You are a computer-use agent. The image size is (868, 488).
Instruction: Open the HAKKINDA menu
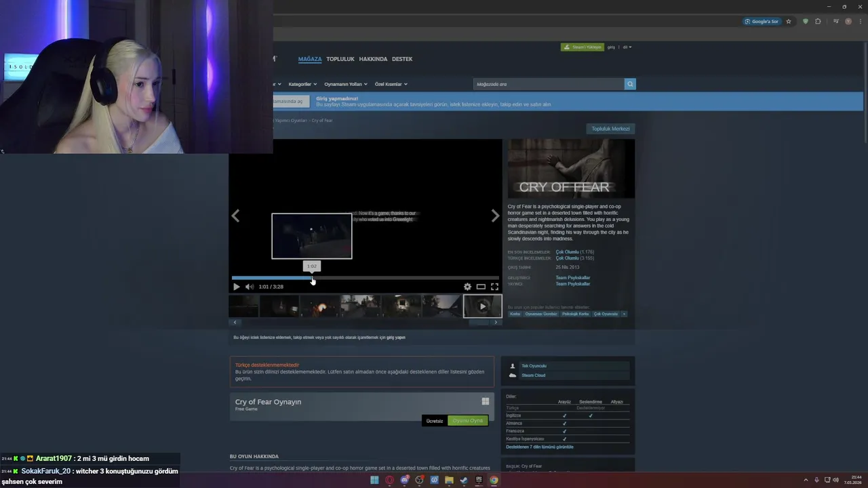click(x=373, y=59)
